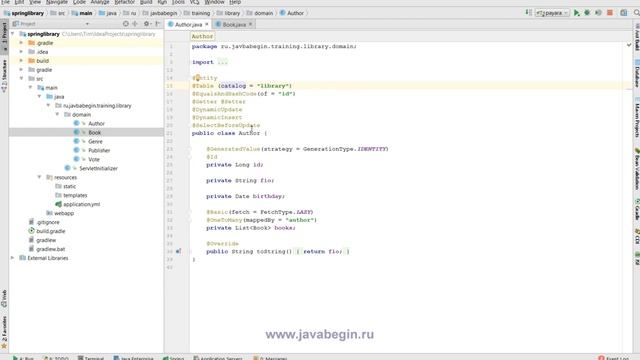Open the Refactor menu
Screen dimensions: 640x360
click(124, 2)
